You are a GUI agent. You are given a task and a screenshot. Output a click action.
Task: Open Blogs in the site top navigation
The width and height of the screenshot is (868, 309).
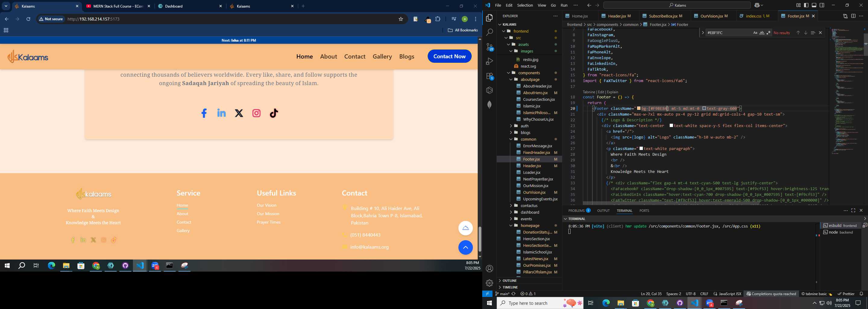point(407,56)
